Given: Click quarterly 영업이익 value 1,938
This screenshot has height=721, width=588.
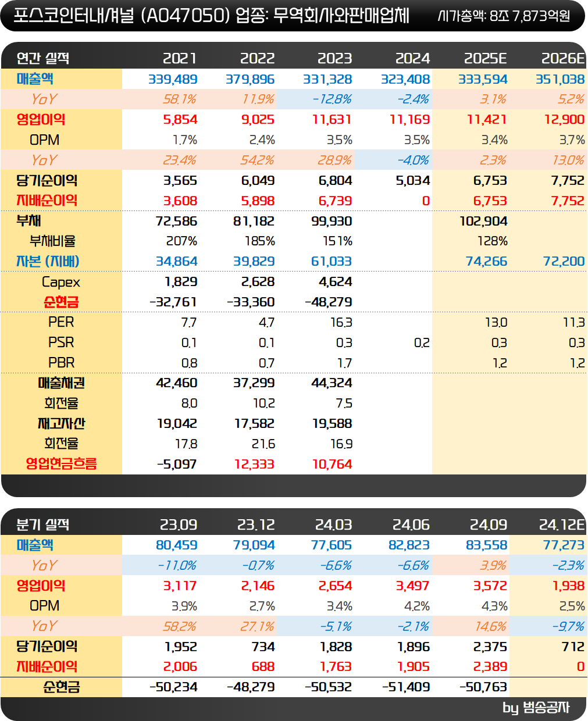Looking at the screenshot, I should pyautogui.click(x=568, y=586).
